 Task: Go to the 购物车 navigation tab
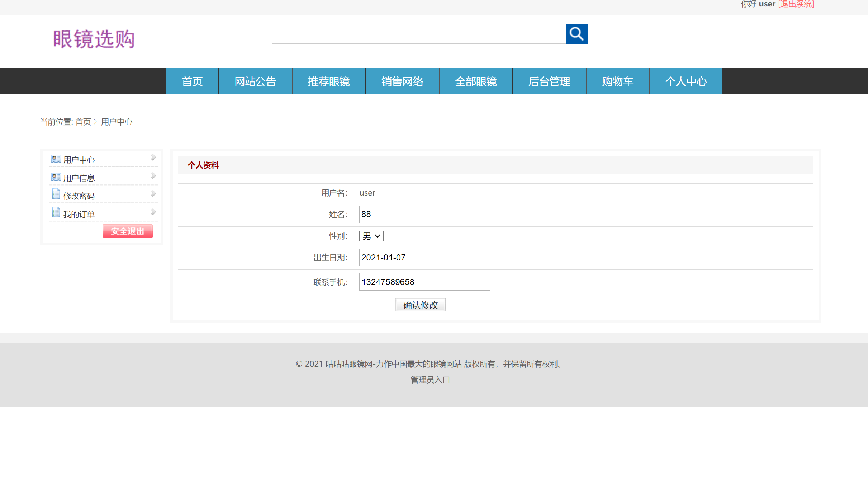click(617, 81)
